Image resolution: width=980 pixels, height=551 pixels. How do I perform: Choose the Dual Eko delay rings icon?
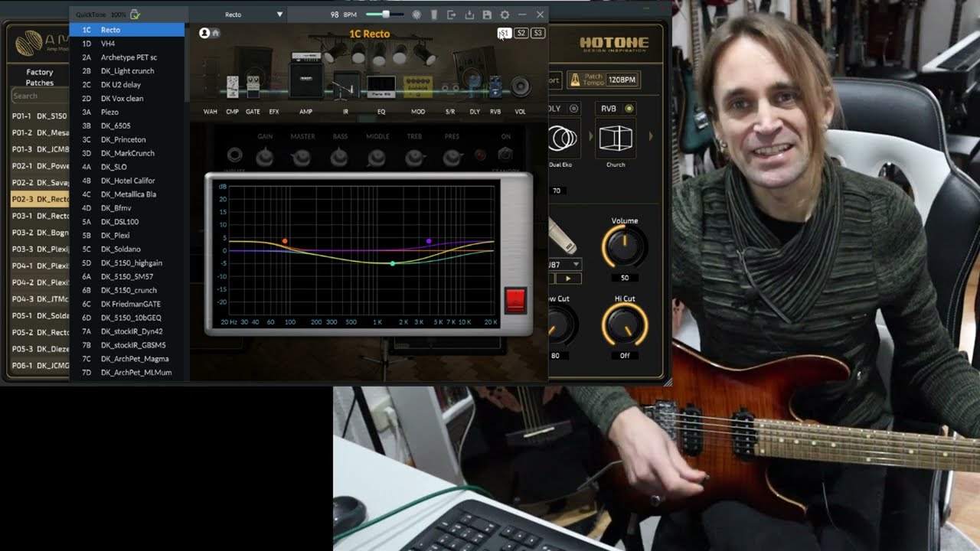click(x=563, y=139)
